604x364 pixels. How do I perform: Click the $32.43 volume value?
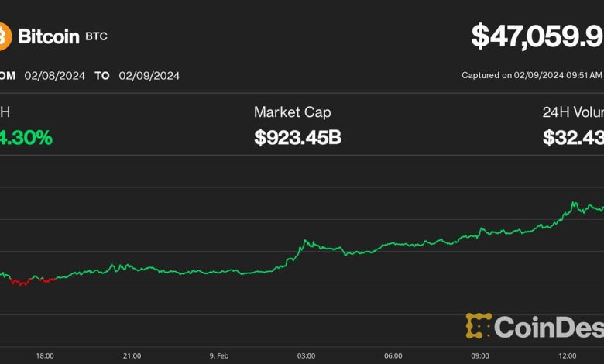tap(573, 138)
